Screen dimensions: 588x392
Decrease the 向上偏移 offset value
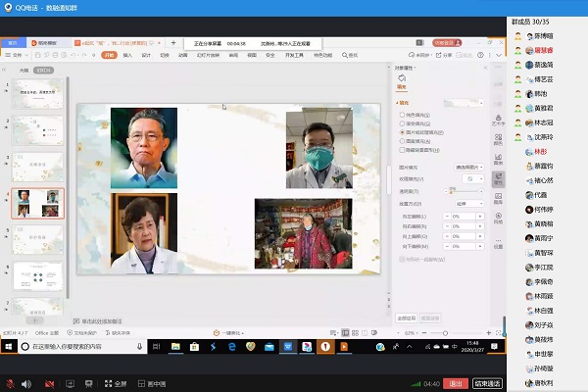[x=447, y=236]
